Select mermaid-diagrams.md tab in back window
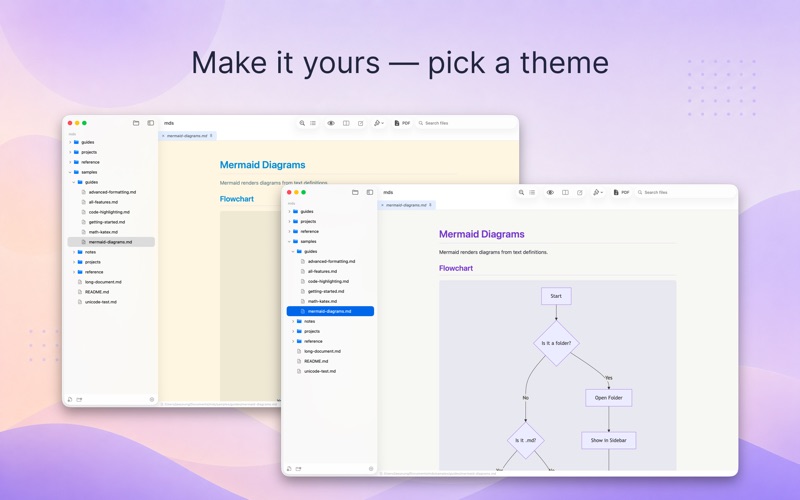 187,136
